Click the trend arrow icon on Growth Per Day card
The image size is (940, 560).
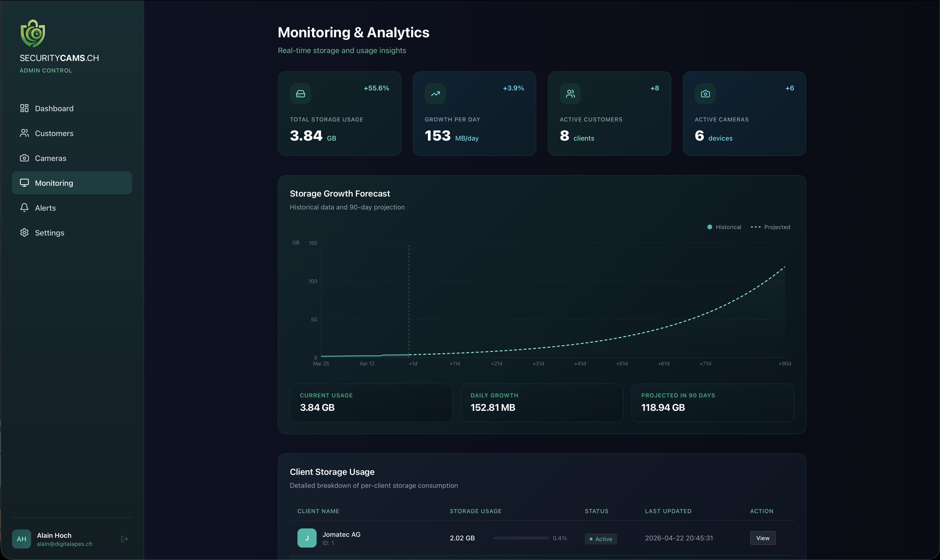435,93
